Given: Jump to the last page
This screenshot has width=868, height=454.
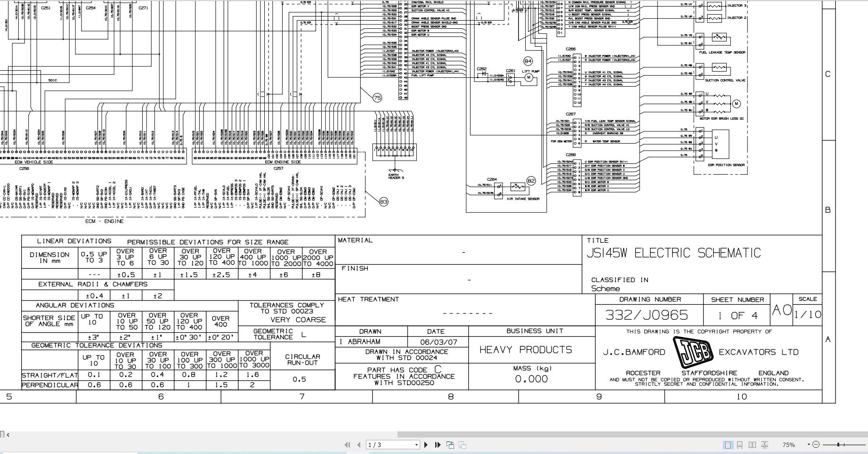Looking at the screenshot, I should (x=438, y=444).
